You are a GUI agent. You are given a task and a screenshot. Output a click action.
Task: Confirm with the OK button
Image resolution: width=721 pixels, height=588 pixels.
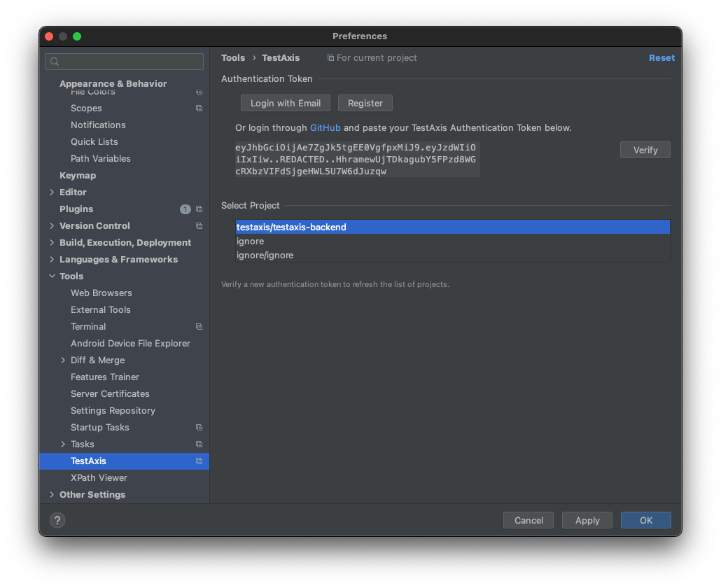(646, 520)
